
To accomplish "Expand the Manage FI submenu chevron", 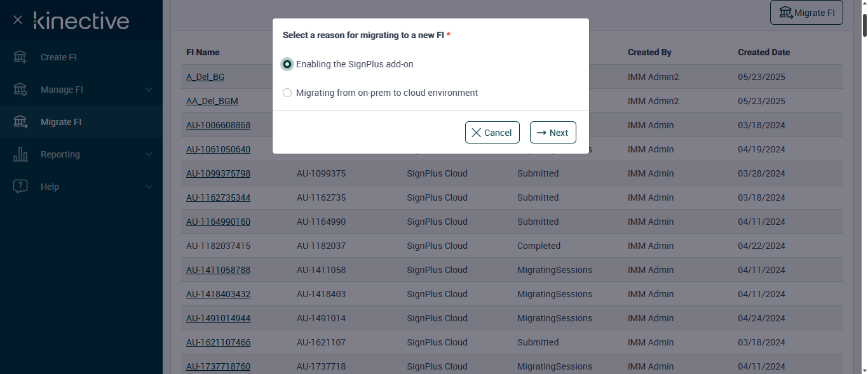I will click(149, 90).
